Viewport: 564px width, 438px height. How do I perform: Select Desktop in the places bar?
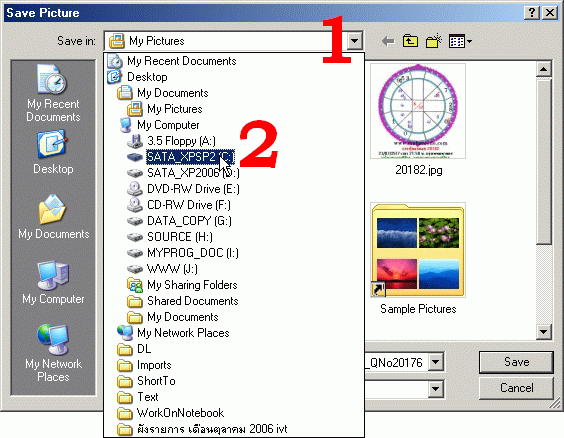53,153
